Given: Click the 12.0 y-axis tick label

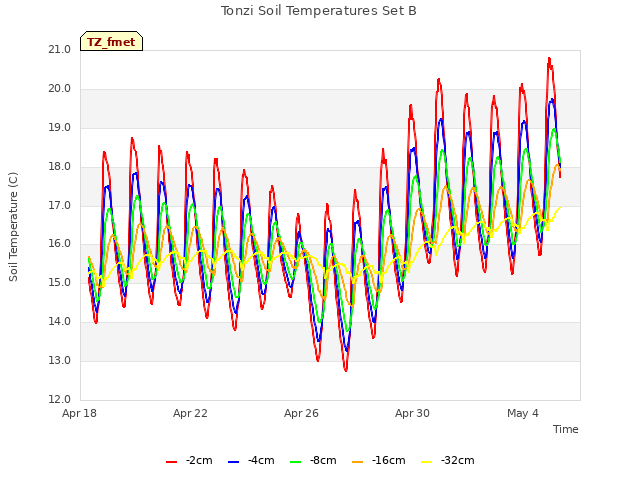Looking at the screenshot, I should [60, 399].
